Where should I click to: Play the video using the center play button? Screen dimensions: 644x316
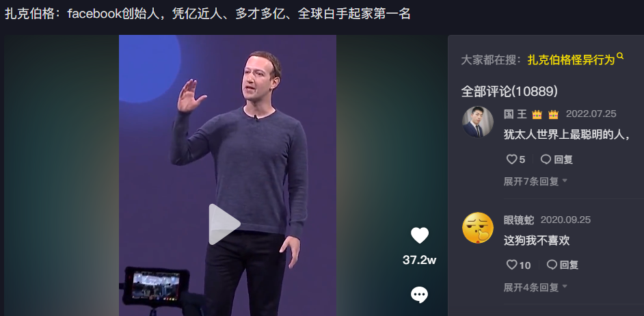[224, 224]
